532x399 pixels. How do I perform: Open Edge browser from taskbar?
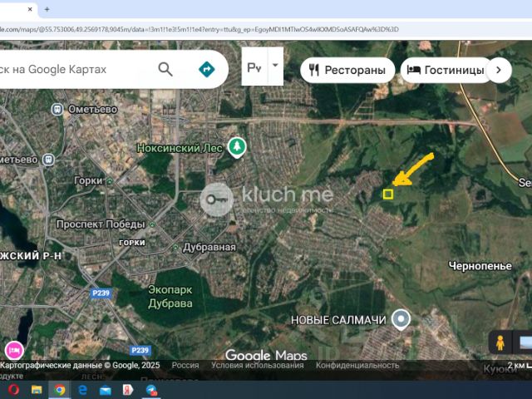(82, 390)
